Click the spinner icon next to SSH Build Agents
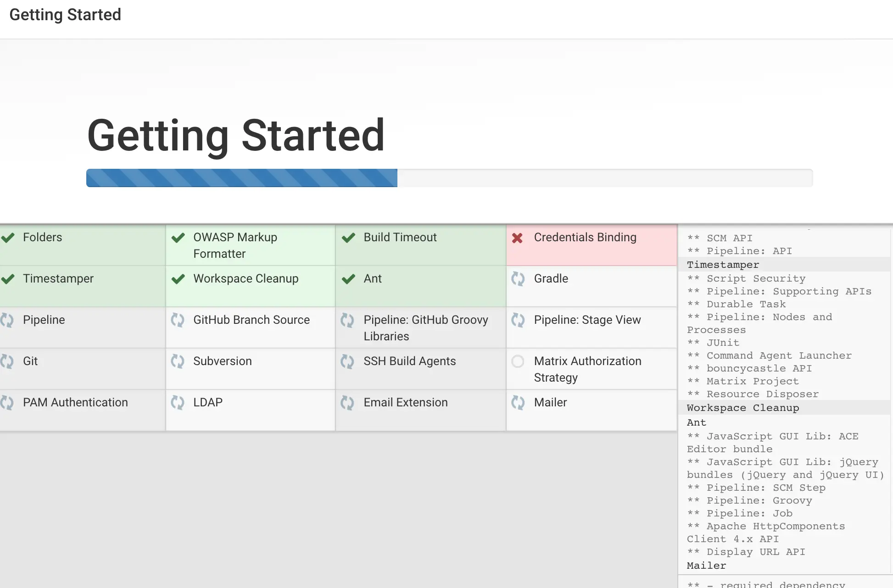 (347, 361)
